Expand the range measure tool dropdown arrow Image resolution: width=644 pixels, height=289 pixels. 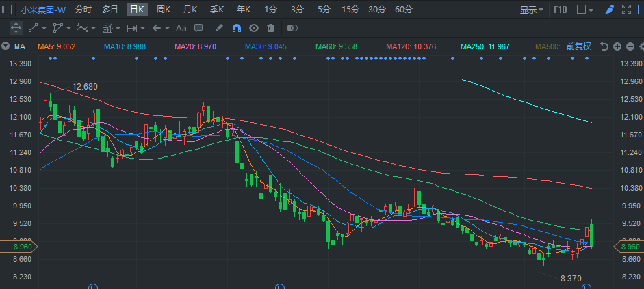(142, 28)
